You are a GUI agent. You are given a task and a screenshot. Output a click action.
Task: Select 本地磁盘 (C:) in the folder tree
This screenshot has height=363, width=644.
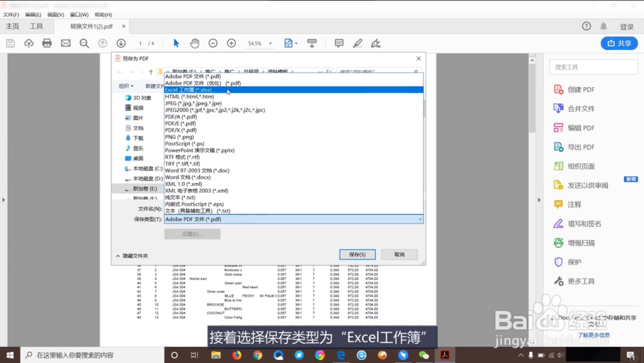tap(144, 168)
